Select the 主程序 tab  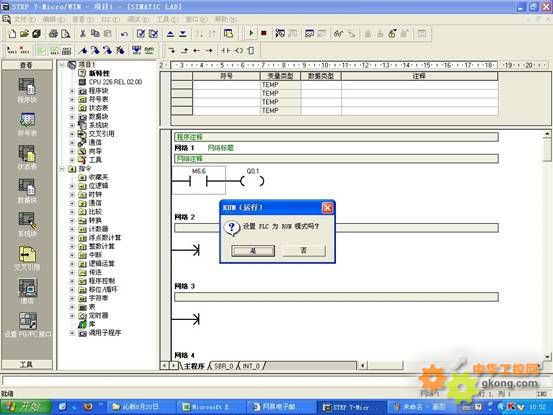click(x=194, y=366)
